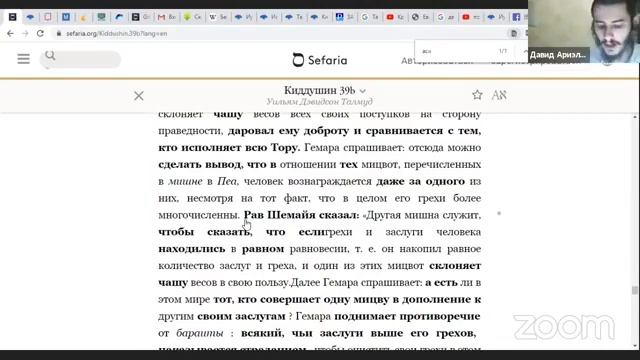The image size is (640, 360).
Task: Open the Sefaria hamburger navigation menu
Action: click(x=23, y=59)
